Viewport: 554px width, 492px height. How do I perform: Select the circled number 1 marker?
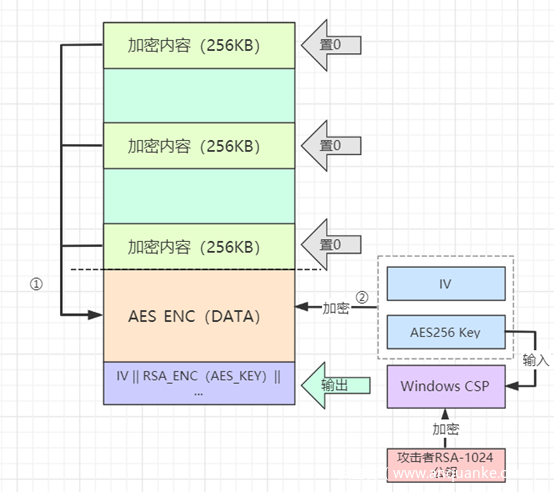tap(36, 284)
